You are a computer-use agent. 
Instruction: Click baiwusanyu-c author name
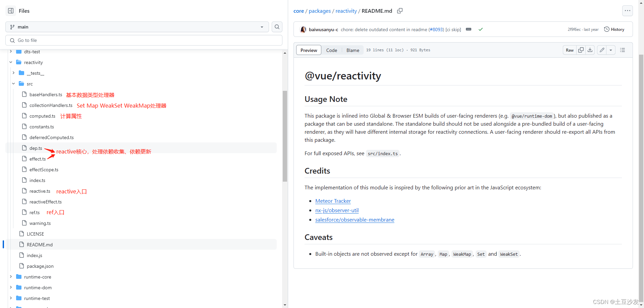[323, 29]
